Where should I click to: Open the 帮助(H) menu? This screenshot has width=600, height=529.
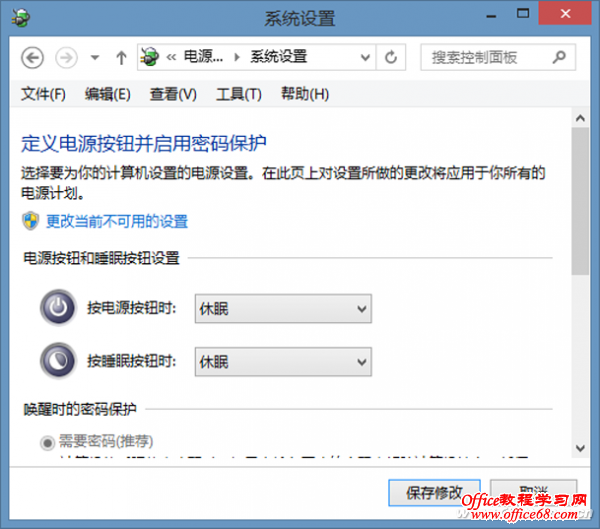[305, 94]
